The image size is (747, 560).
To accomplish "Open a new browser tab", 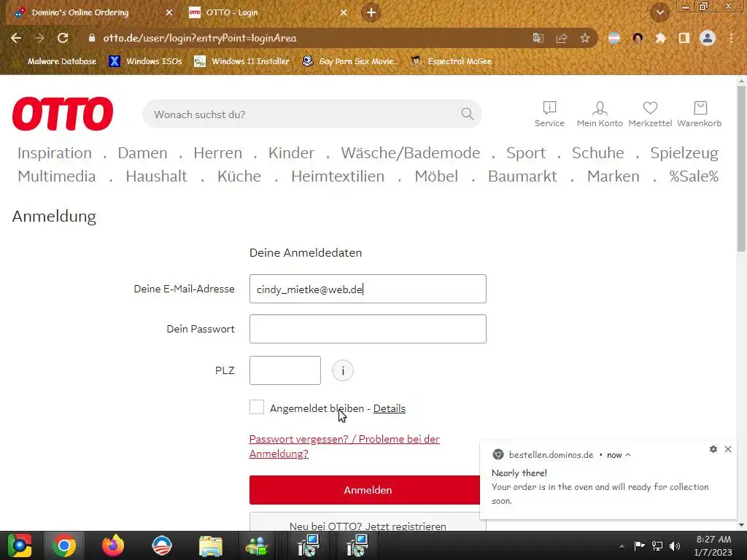I will click(371, 12).
